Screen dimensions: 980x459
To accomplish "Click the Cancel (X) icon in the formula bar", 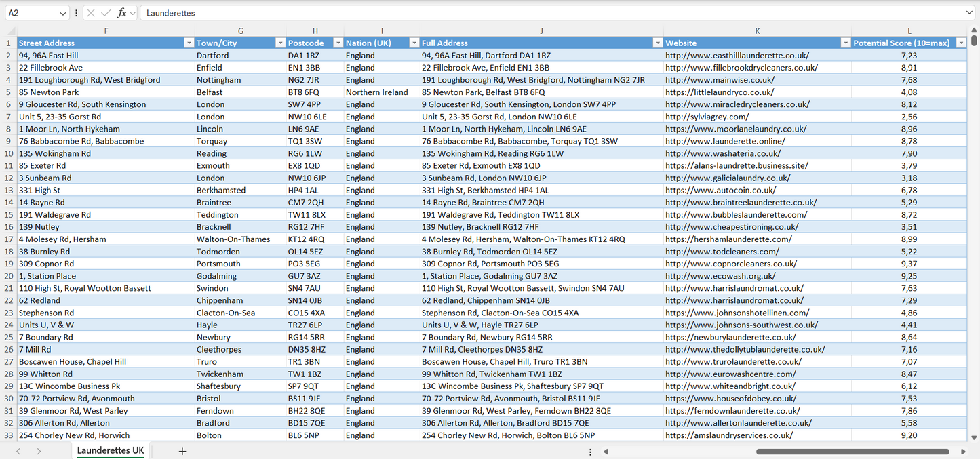I will click(x=91, y=12).
